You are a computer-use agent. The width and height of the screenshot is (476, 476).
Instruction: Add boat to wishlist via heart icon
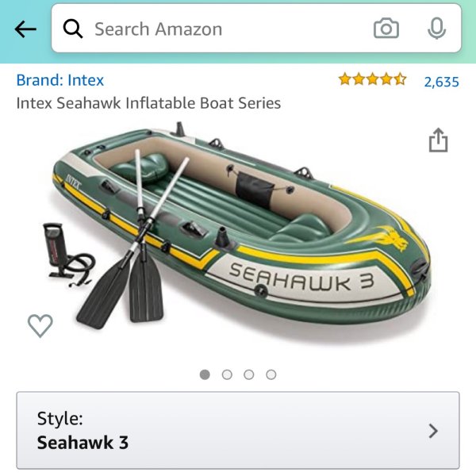[40, 326]
